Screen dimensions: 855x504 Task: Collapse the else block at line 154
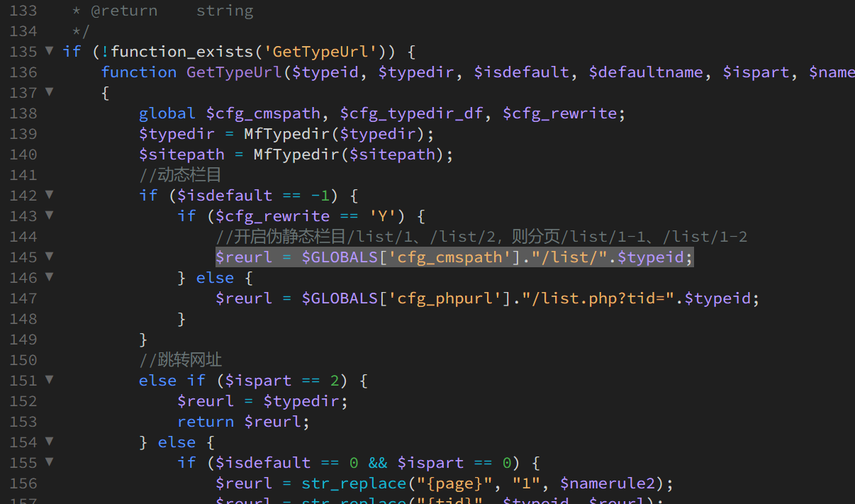coord(49,441)
